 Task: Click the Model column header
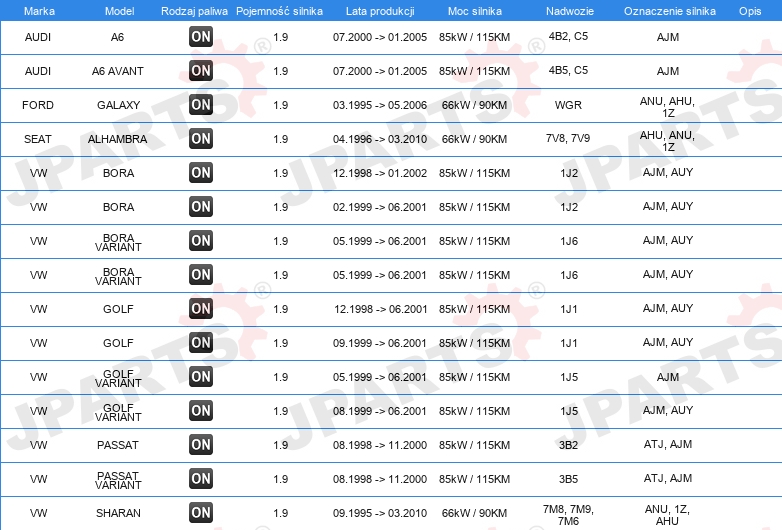119,11
